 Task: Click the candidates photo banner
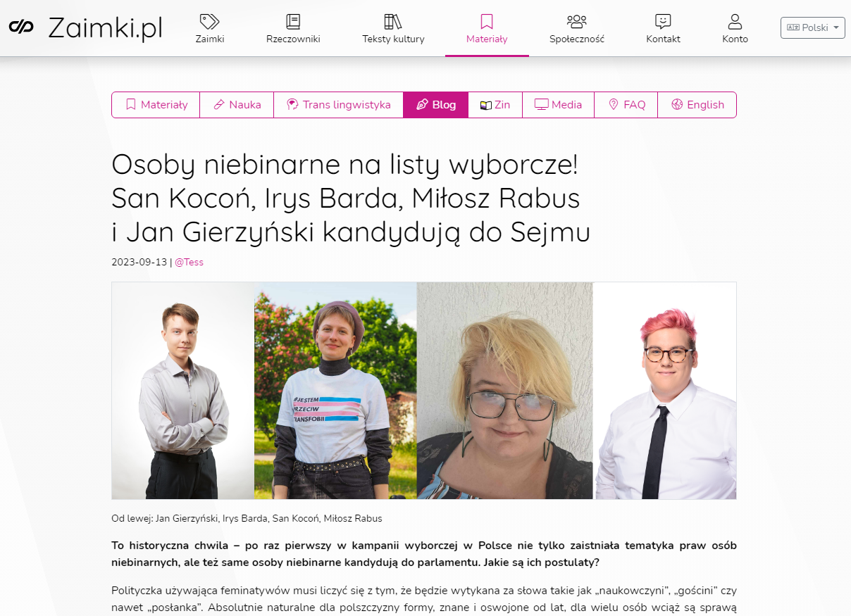tap(424, 391)
